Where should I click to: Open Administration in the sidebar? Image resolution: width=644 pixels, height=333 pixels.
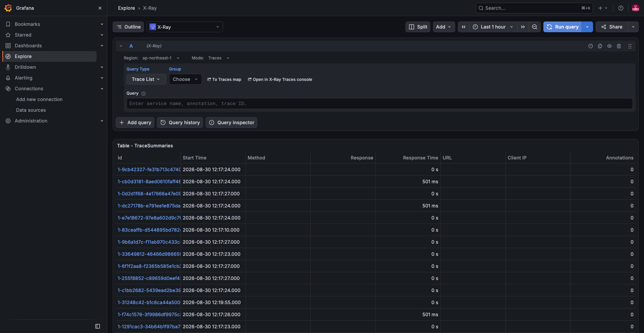coord(31,121)
